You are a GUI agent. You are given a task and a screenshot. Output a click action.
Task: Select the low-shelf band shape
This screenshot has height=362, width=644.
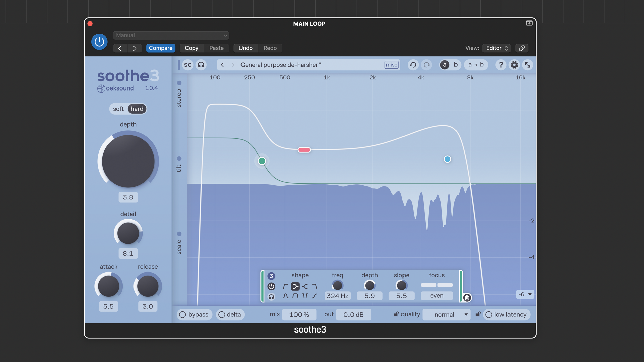pyautogui.click(x=295, y=286)
